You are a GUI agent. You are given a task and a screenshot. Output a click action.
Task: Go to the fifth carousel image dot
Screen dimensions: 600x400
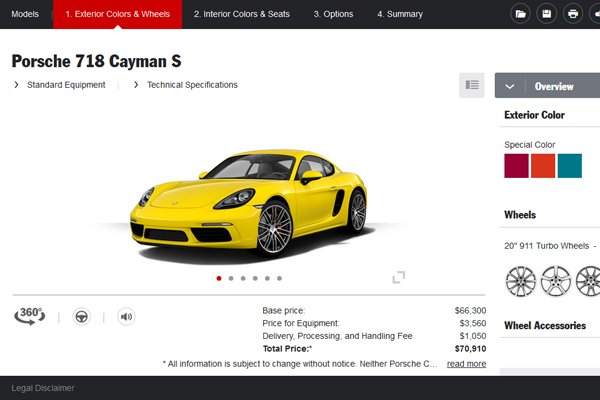coord(267,278)
